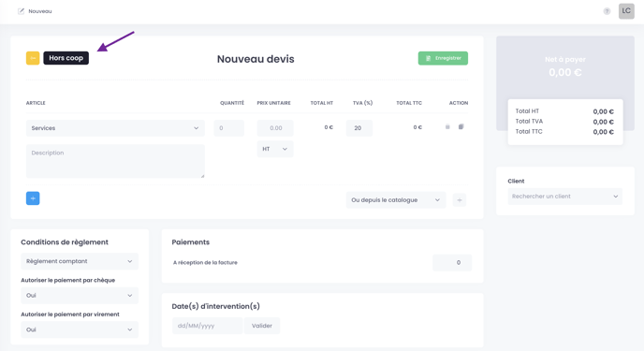Click the Total HT label in summary

click(x=527, y=111)
